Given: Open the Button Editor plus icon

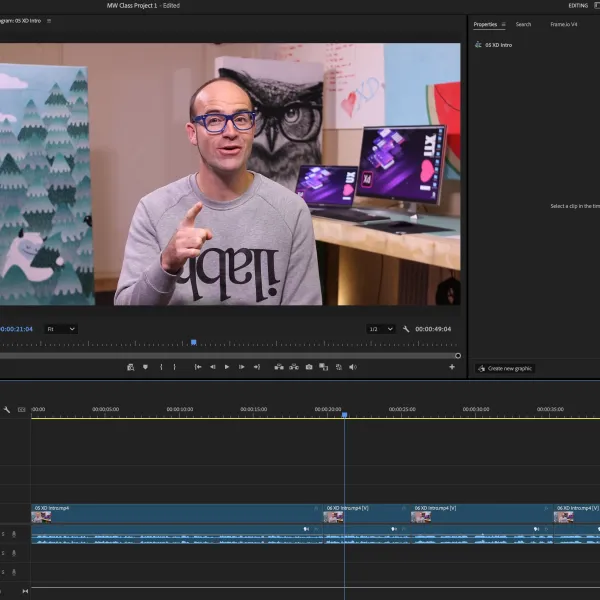Looking at the screenshot, I should (452, 367).
